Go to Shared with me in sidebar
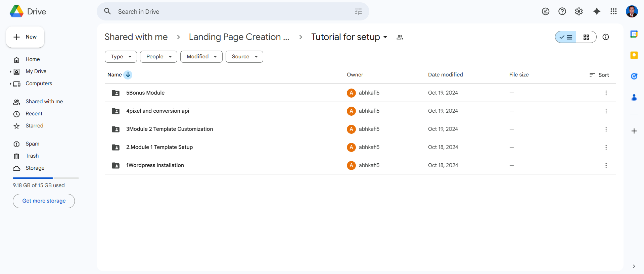The width and height of the screenshot is (644, 274). (x=44, y=102)
